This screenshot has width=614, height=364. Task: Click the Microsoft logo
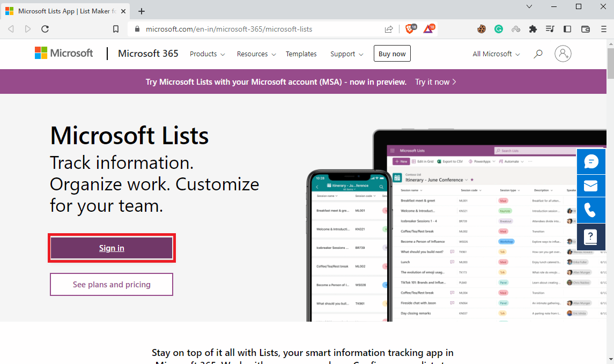[x=64, y=53]
